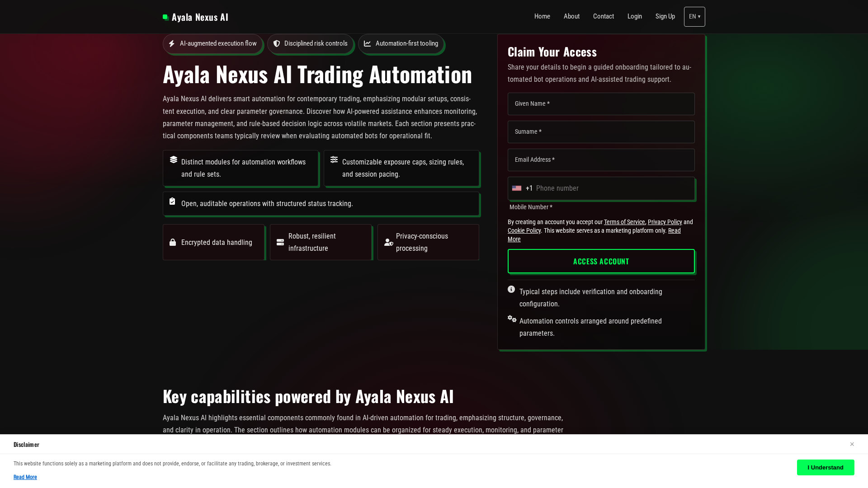Close the disclaimer banner with X
The height and width of the screenshot is (488, 868).
tap(852, 444)
